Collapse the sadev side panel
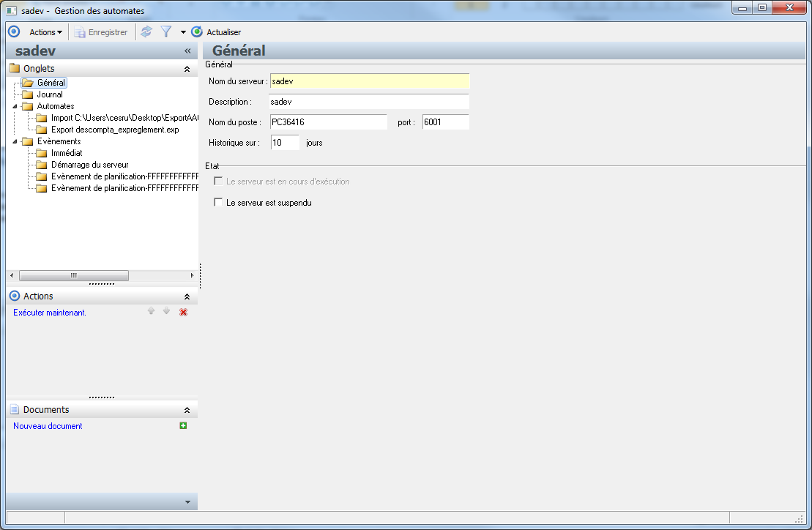Image resolution: width=812 pixels, height=530 pixels. coord(187,51)
